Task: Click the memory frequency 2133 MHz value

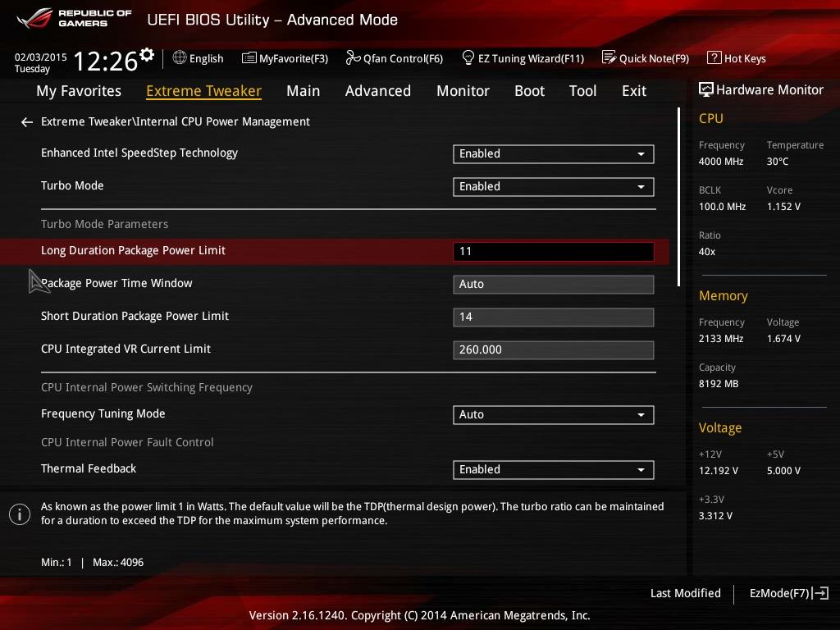Action: tap(721, 339)
